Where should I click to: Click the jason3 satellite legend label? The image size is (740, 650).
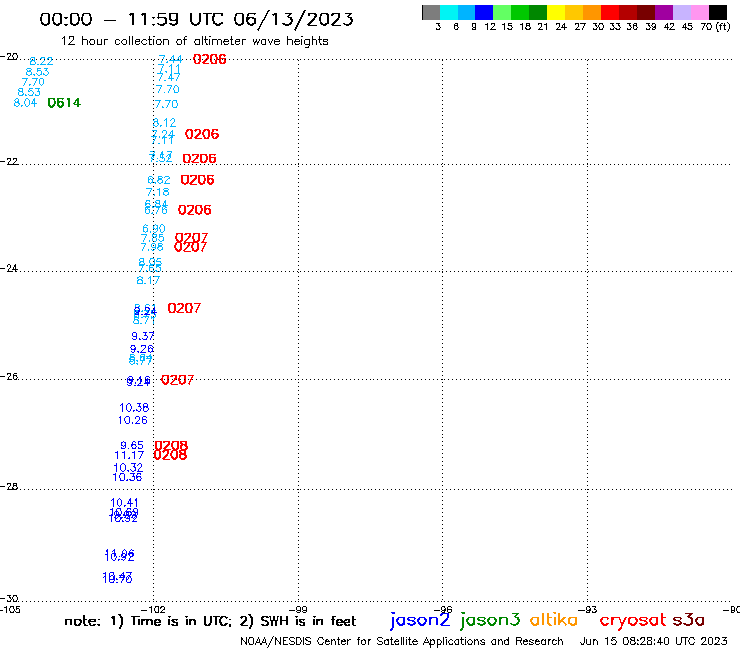(x=490, y=620)
